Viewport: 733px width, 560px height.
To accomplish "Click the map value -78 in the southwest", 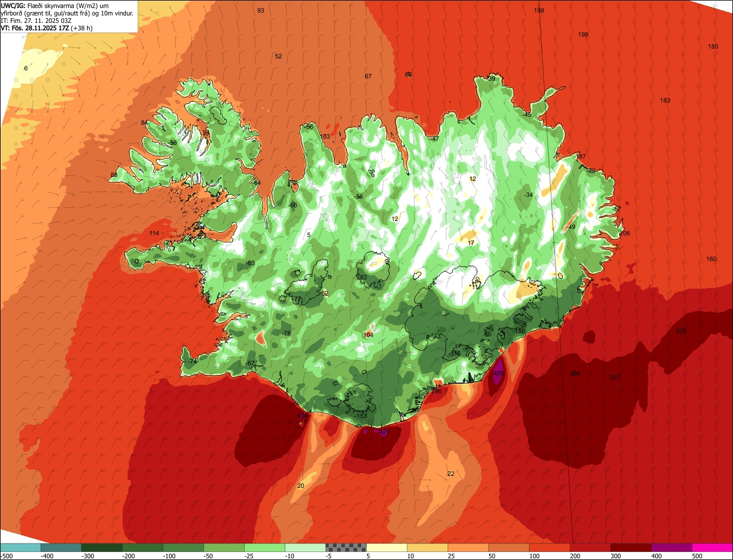I will pos(286,334).
